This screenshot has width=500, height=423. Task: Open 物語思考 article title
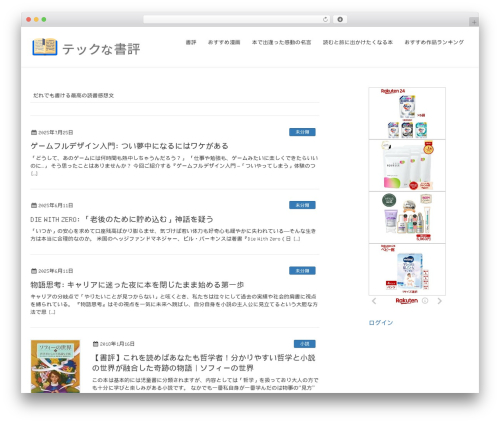(137, 285)
